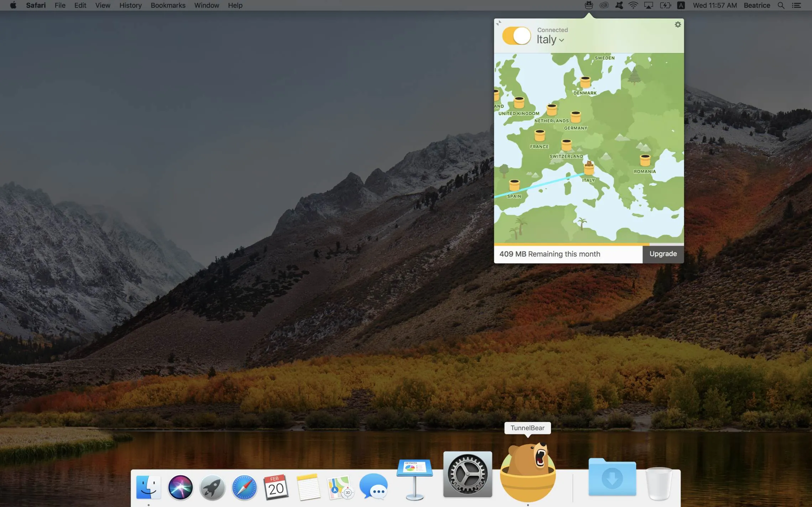This screenshot has height=507, width=812.
Task: Click the orange data usage bar
Action: [571, 245]
